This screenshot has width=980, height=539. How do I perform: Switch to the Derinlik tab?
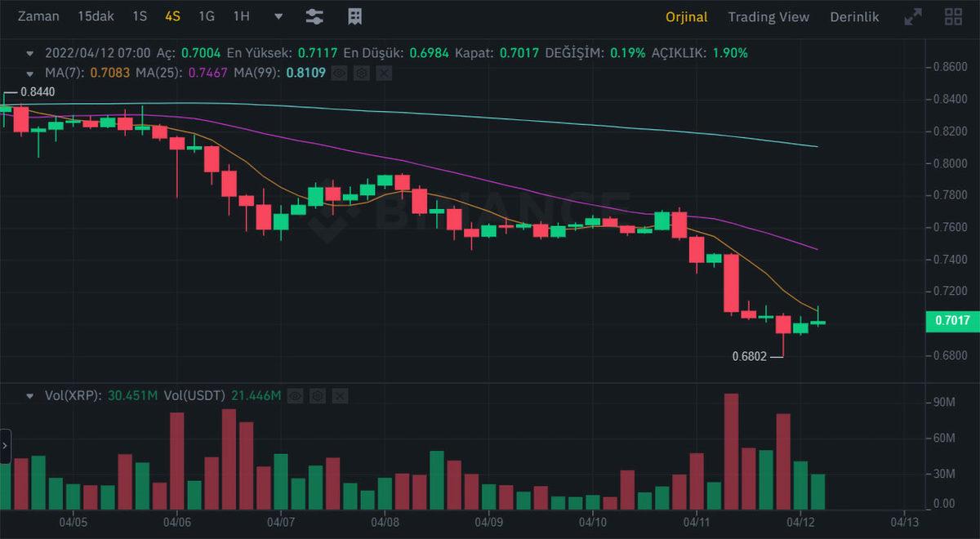pos(854,17)
